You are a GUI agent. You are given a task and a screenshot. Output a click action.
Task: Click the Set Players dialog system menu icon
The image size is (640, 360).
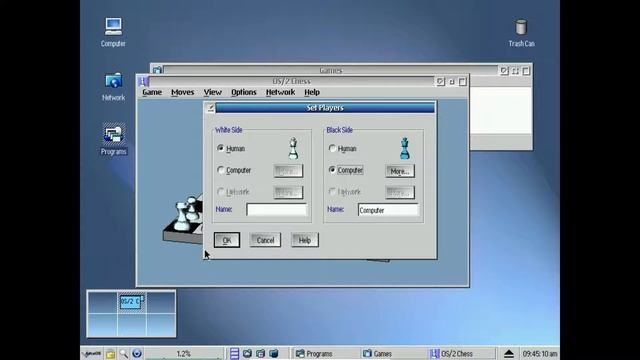[210, 108]
